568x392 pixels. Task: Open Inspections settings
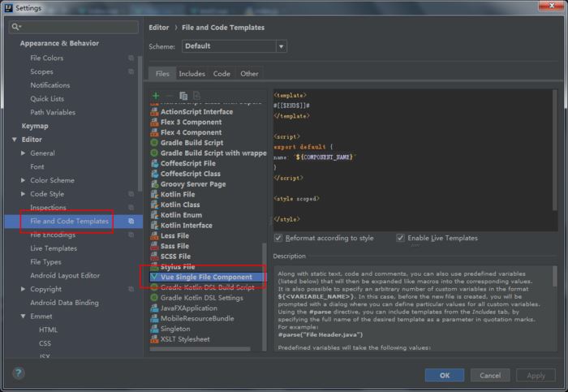click(48, 208)
